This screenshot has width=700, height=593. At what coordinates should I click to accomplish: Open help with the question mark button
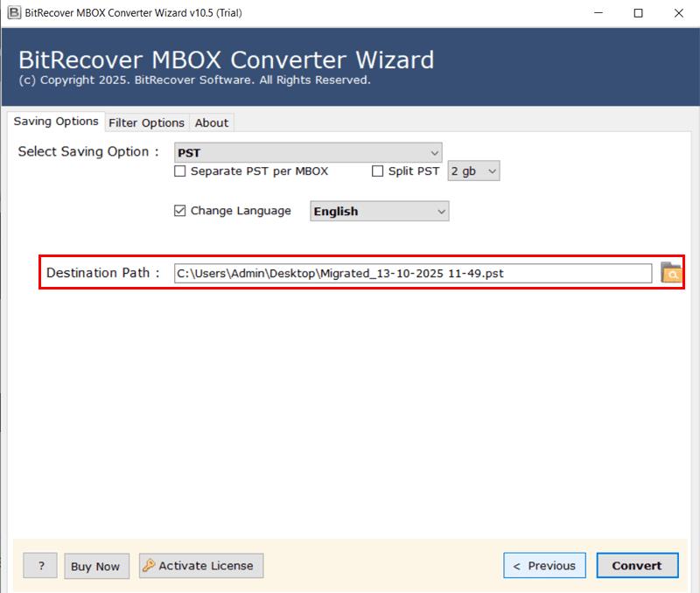(40, 566)
